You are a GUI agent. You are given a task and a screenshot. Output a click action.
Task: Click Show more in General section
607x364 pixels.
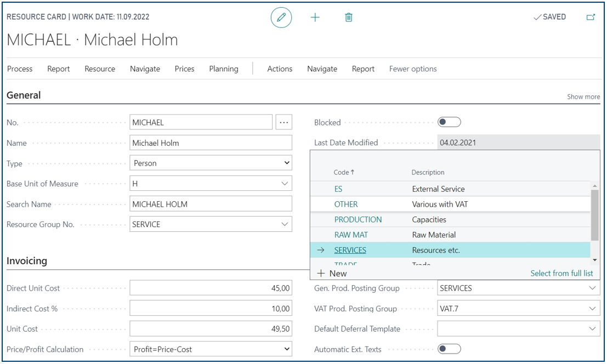583,96
